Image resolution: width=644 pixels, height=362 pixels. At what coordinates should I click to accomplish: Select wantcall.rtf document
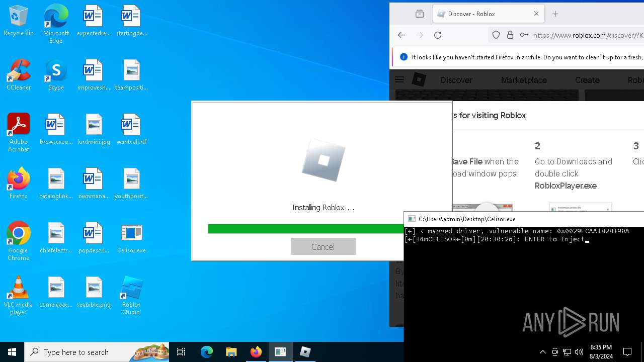(x=131, y=130)
